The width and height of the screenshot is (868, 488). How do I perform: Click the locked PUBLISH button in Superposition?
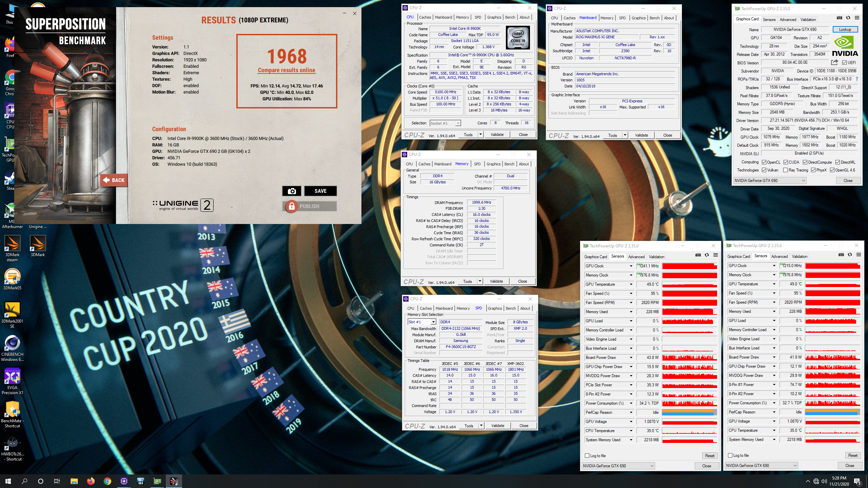tap(310, 206)
